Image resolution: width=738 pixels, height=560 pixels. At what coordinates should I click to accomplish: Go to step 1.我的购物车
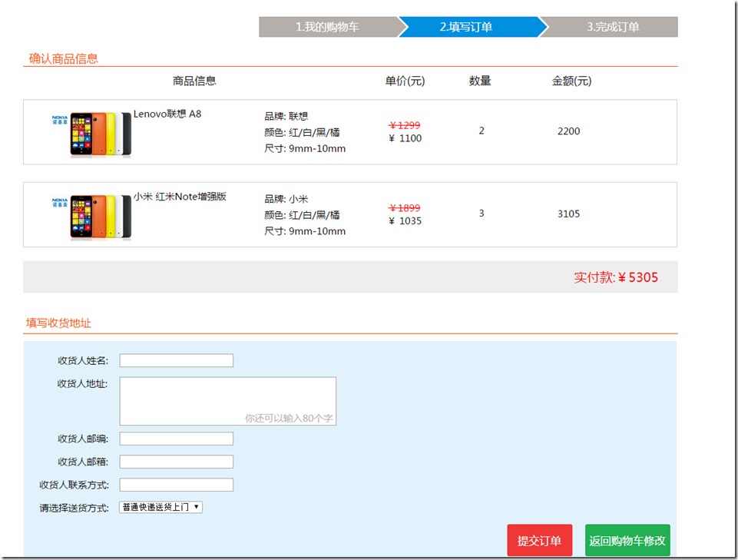[x=328, y=27]
